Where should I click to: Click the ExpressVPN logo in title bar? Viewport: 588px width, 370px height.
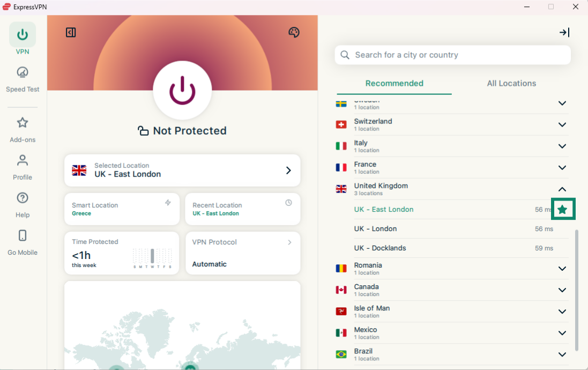(6, 7)
